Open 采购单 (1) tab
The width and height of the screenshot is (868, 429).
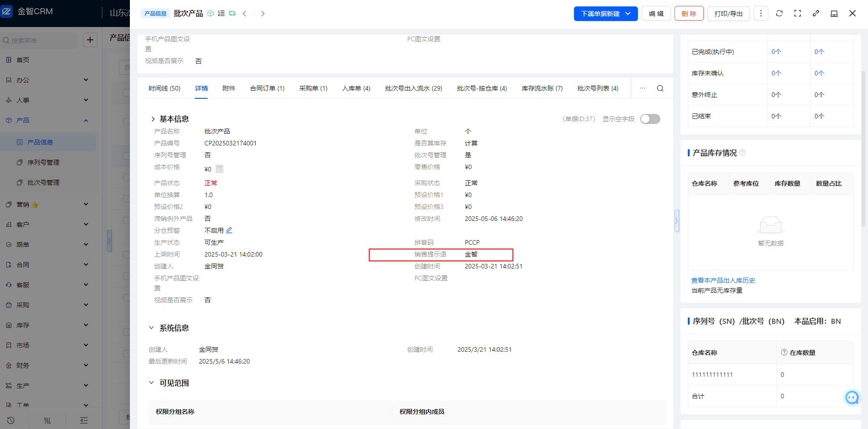click(313, 88)
